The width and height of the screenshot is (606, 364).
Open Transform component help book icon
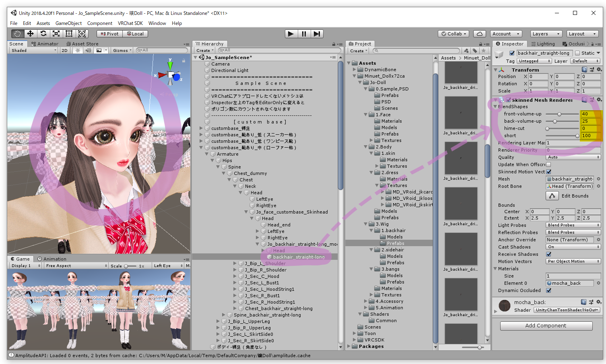coord(584,70)
